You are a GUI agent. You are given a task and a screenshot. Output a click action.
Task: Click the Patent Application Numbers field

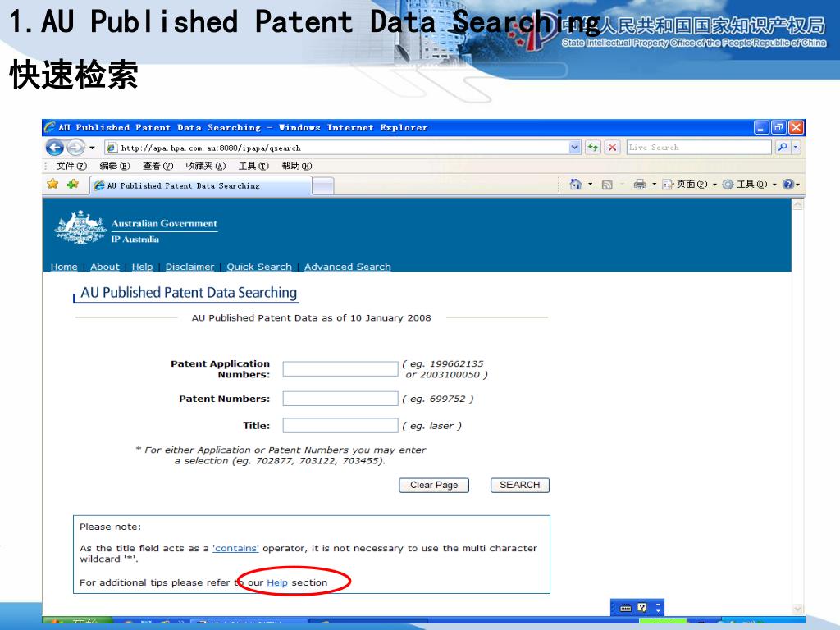[340, 368]
